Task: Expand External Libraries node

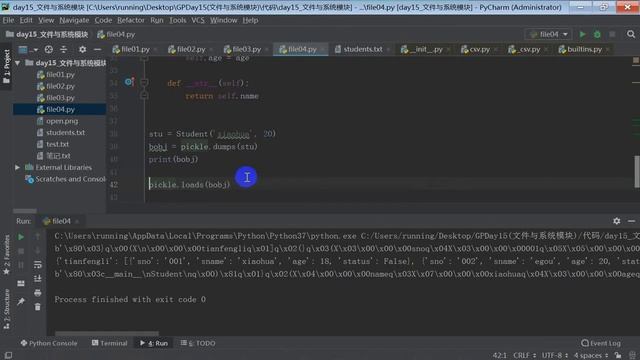Action: point(18,167)
